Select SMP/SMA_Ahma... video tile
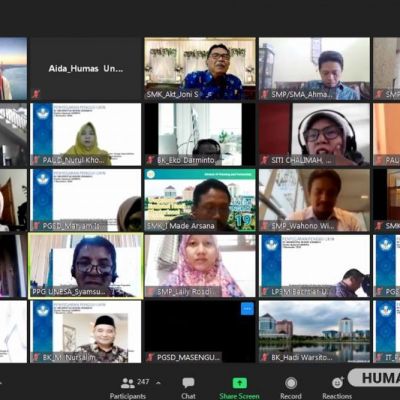This screenshot has width=400, height=400. (x=314, y=69)
